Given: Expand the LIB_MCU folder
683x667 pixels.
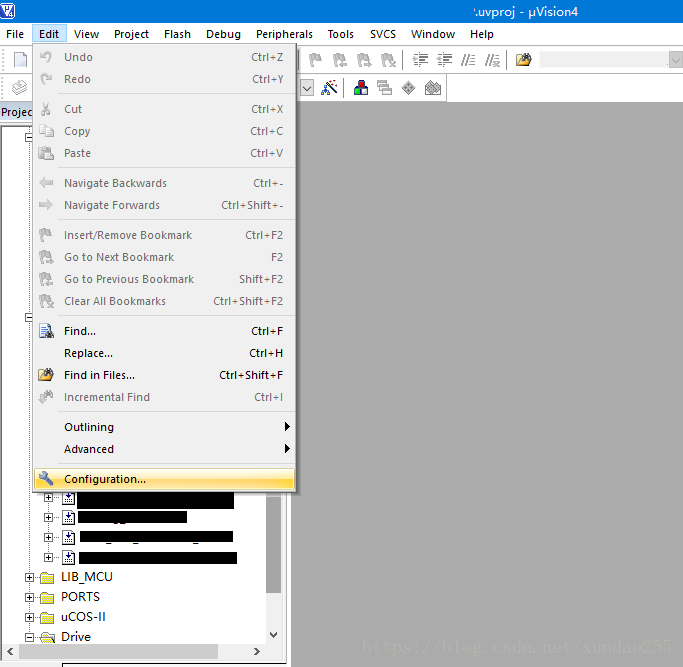Looking at the screenshot, I should click(x=29, y=577).
